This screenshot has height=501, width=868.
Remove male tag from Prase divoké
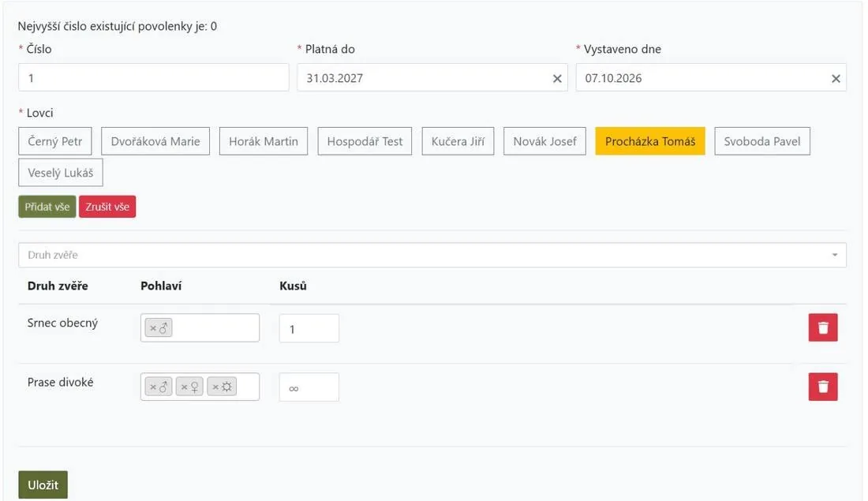click(153, 387)
